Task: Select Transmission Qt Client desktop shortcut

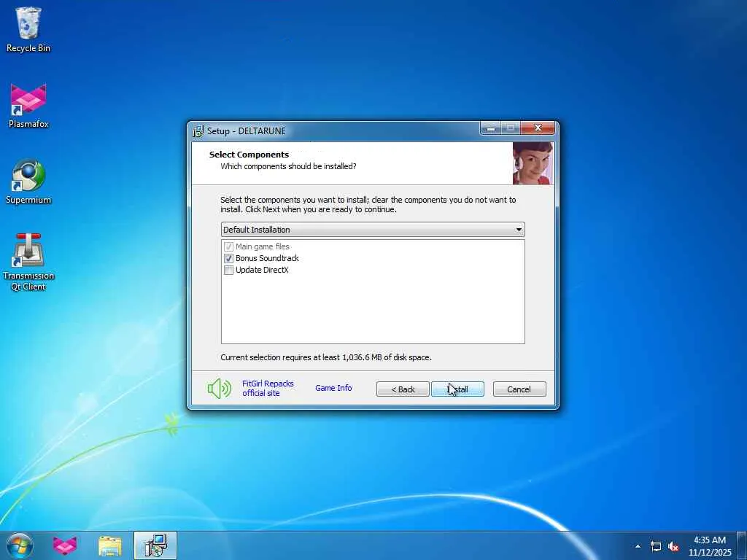Action: tap(28, 262)
